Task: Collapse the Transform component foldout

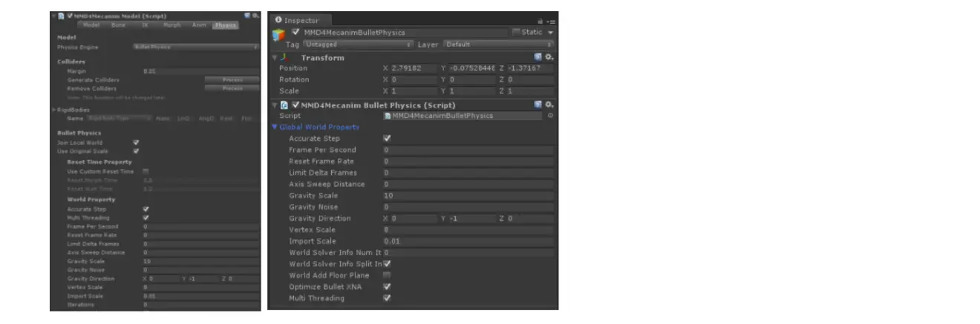Action: coord(275,57)
